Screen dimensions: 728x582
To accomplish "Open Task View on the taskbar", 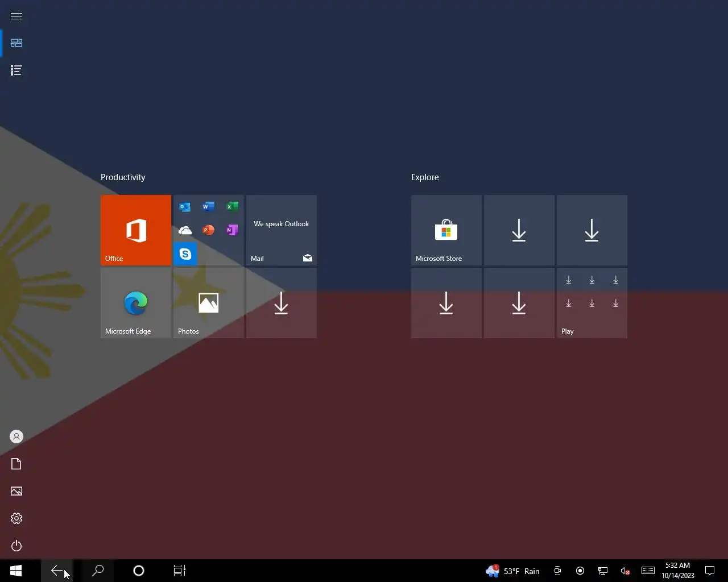I will pos(180,571).
